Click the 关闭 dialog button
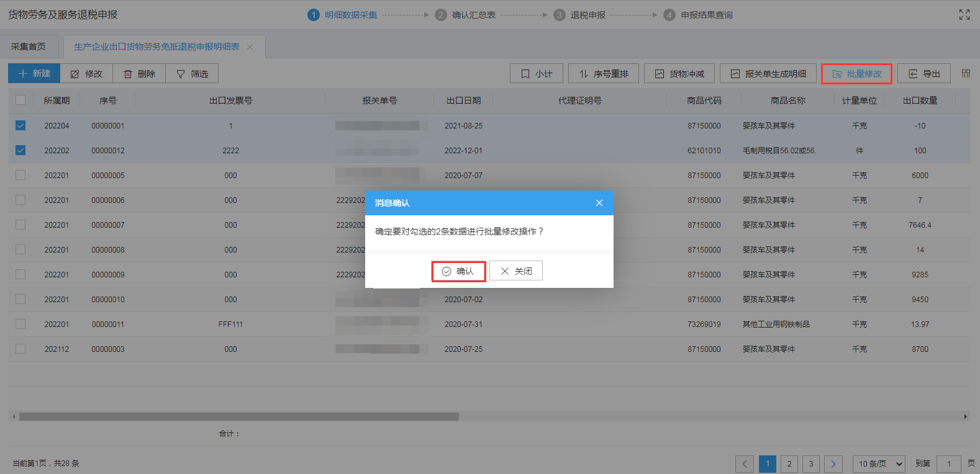980x474 pixels. pyautogui.click(x=516, y=271)
